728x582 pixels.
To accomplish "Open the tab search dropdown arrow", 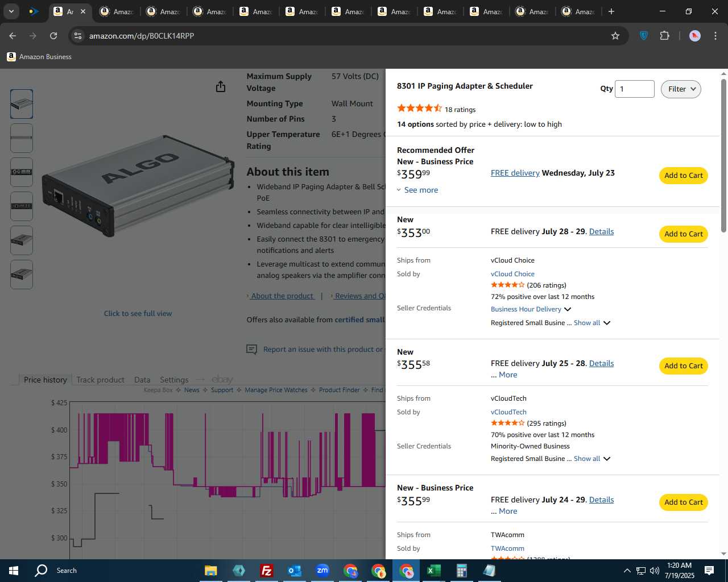I will (x=11, y=11).
